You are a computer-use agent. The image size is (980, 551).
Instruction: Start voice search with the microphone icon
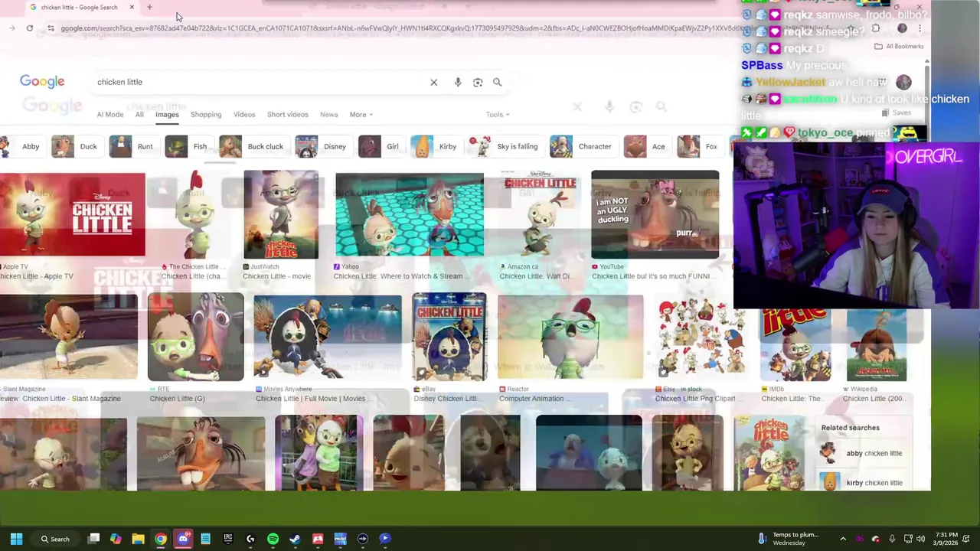pos(458,82)
